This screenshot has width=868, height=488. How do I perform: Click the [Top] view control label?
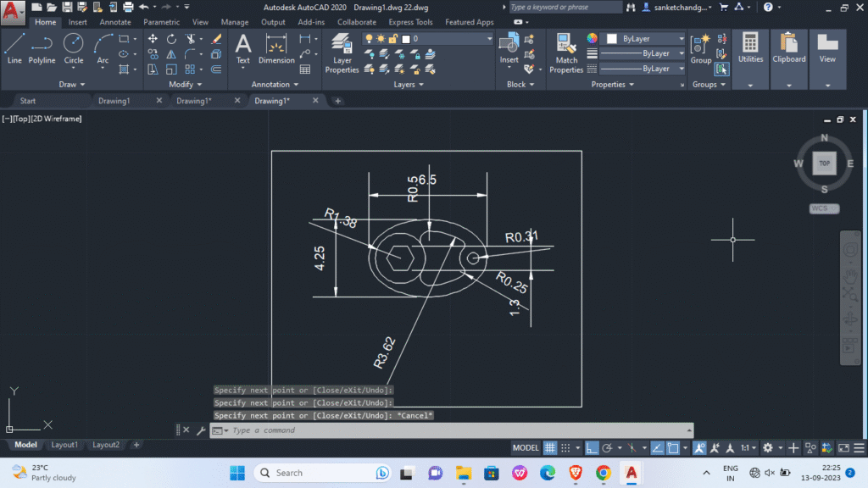[21, 119]
